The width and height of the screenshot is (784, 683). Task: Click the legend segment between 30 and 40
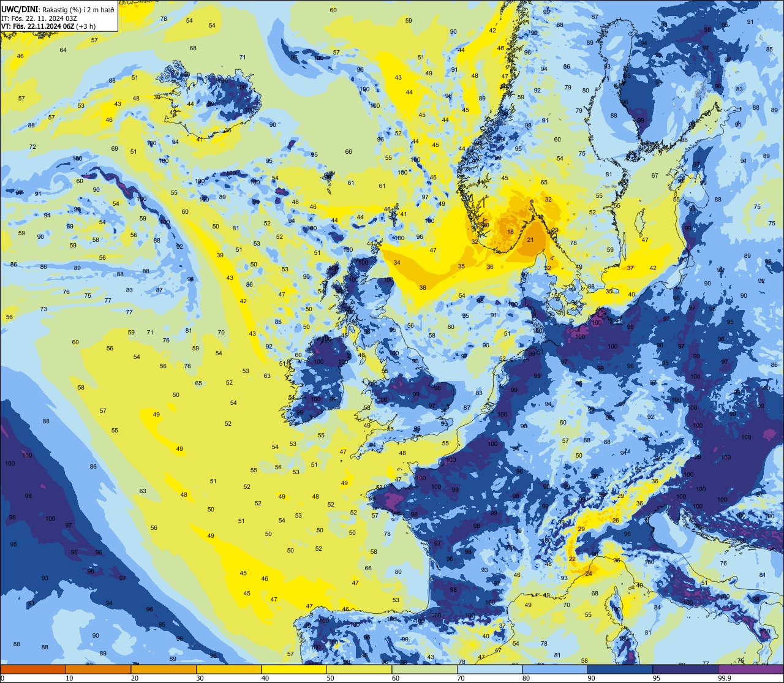(x=228, y=669)
